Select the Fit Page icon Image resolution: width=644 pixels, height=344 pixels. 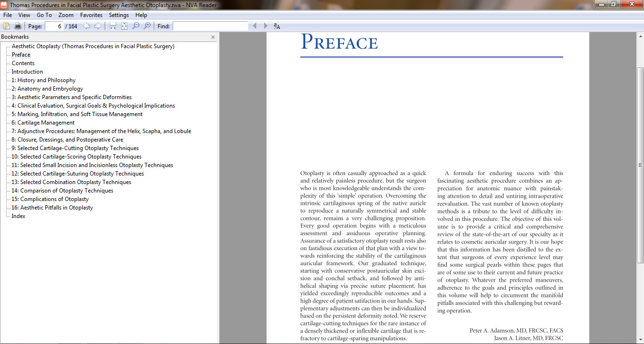click(x=124, y=26)
